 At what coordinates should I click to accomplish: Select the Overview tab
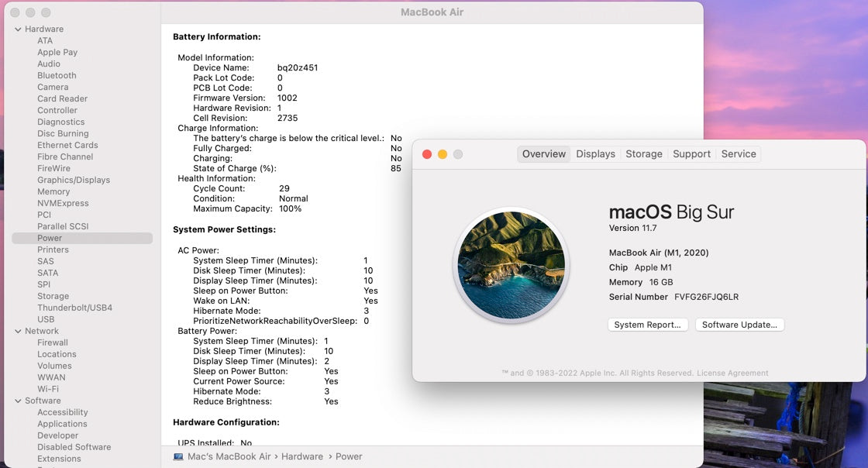point(543,153)
